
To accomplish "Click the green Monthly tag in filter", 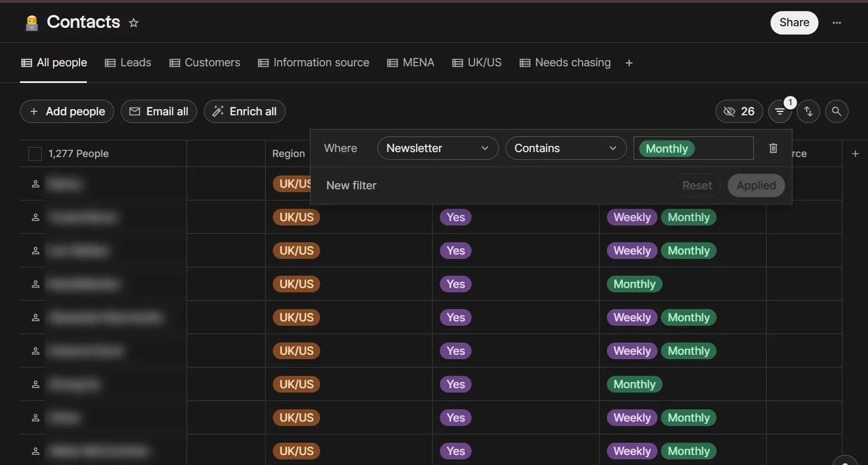I will tap(667, 149).
